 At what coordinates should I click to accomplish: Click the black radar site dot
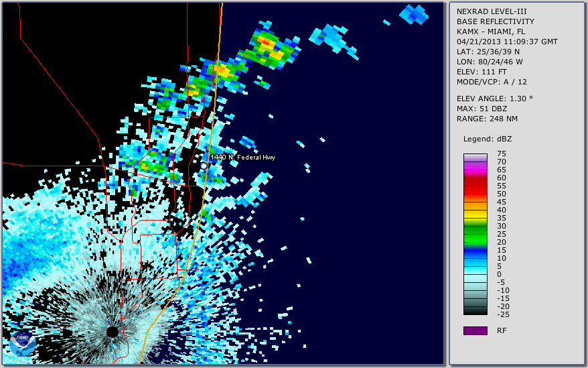click(x=112, y=332)
